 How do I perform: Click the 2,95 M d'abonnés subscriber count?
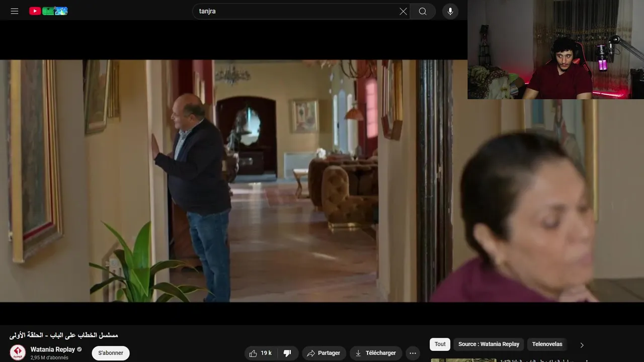[49, 358]
